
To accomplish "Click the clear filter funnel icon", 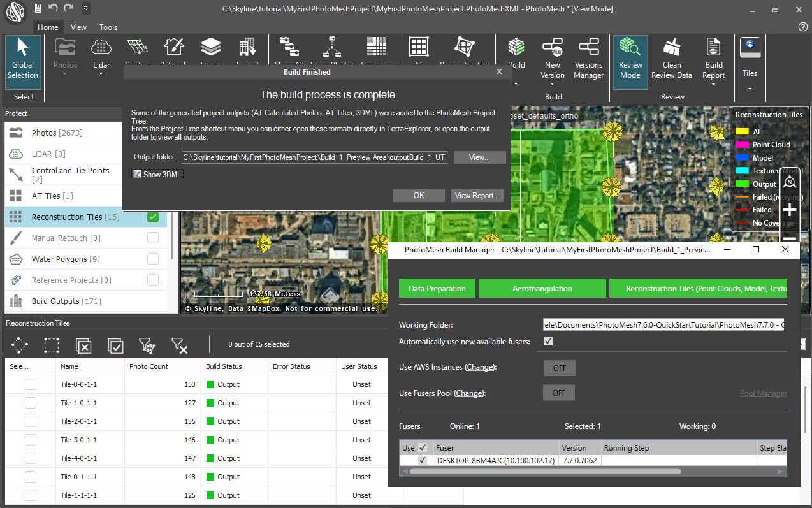I will [x=179, y=345].
